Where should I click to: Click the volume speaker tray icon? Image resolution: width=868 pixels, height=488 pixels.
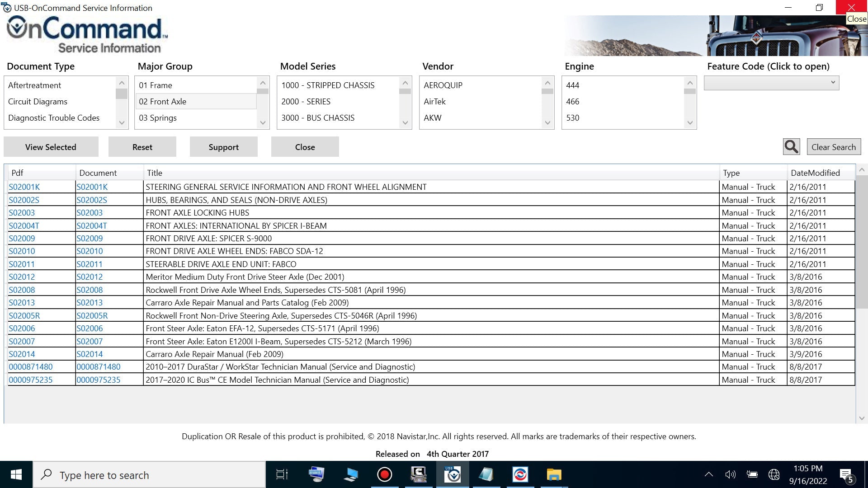tap(730, 474)
